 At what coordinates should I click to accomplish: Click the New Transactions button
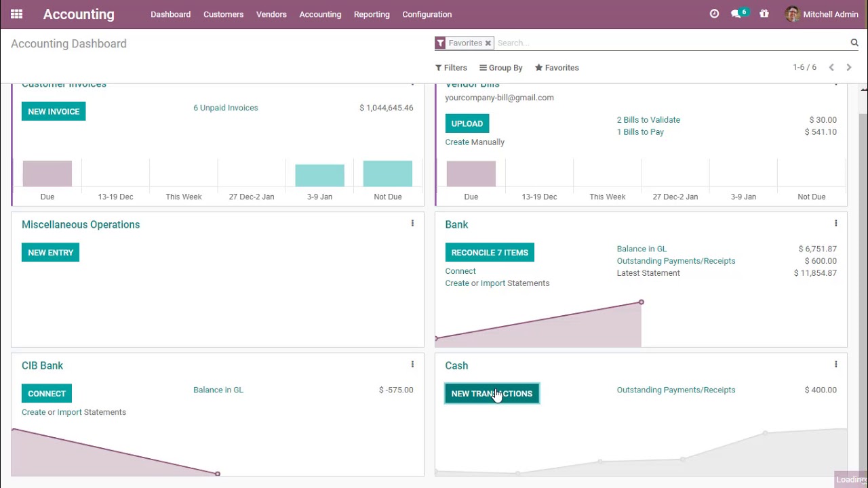[x=492, y=393]
